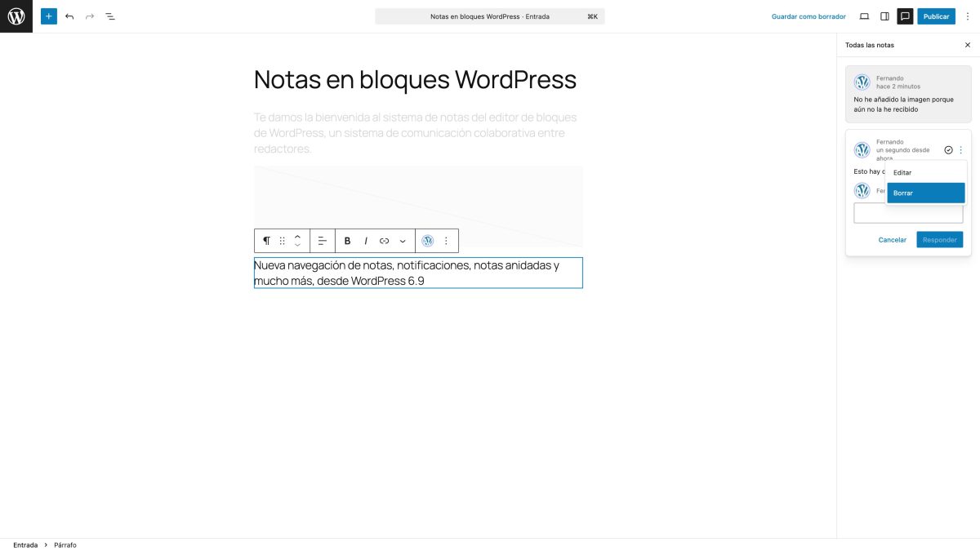980x551 pixels.
Task: Click the Publicar button
Action: click(x=936, y=16)
